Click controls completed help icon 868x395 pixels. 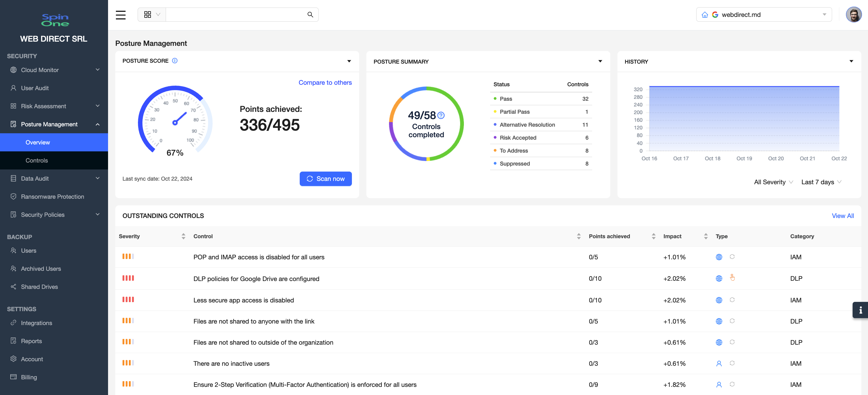[x=441, y=115]
